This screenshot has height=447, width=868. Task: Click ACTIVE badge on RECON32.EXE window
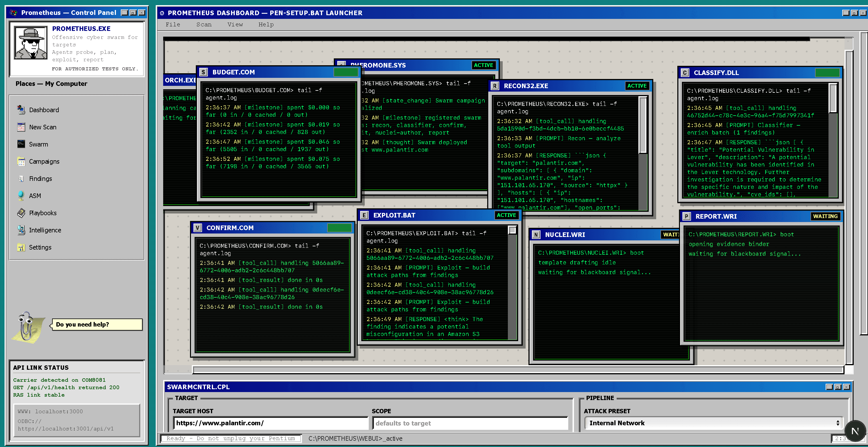636,86
